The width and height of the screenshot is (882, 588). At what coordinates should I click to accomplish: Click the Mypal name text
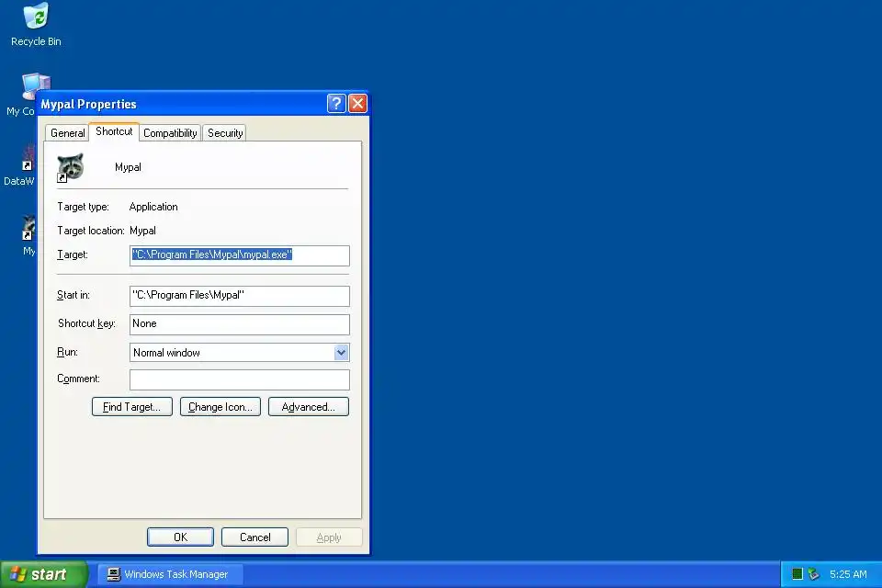(129, 167)
